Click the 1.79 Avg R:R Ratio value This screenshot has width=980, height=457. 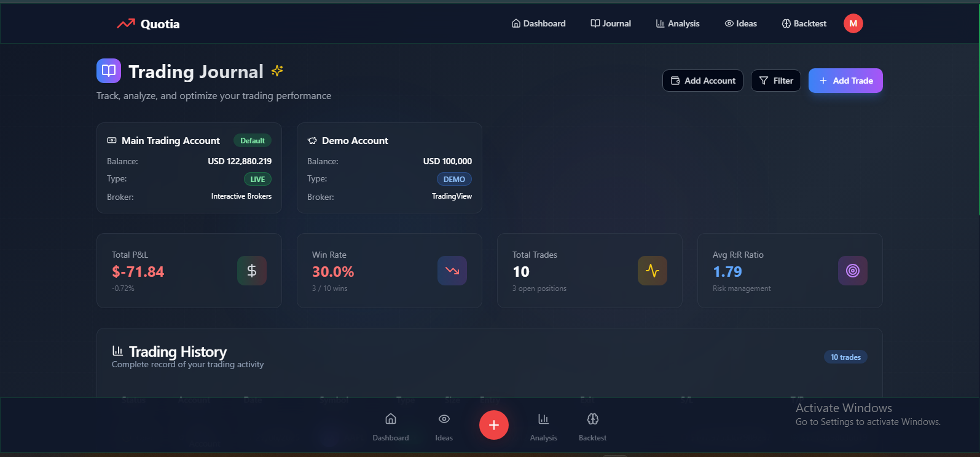pyautogui.click(x=727, y=272)
